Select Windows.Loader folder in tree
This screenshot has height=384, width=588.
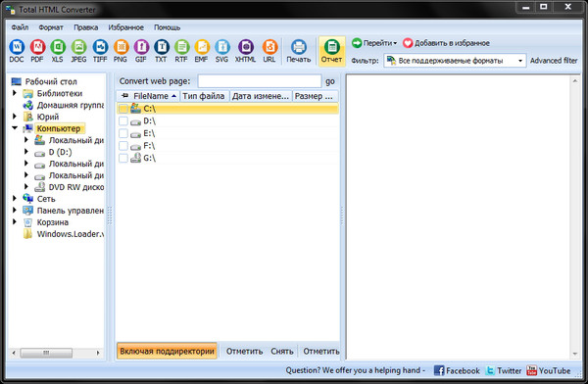[x=71, y=234]
